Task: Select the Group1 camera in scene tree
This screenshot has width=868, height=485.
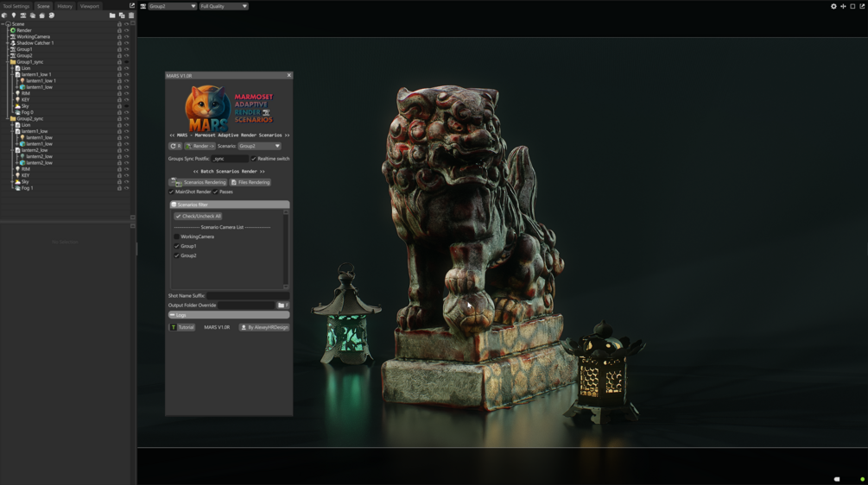Action: 24,49
